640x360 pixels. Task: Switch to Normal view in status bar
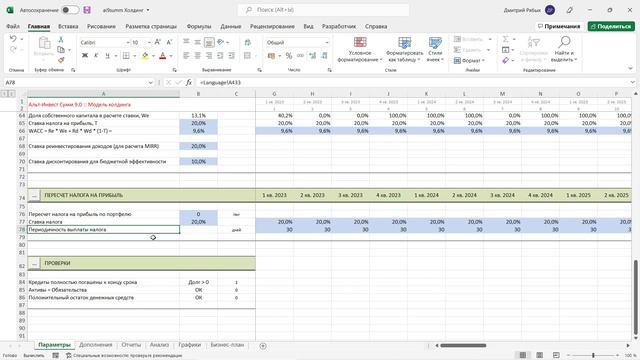[x=522, y=355]
